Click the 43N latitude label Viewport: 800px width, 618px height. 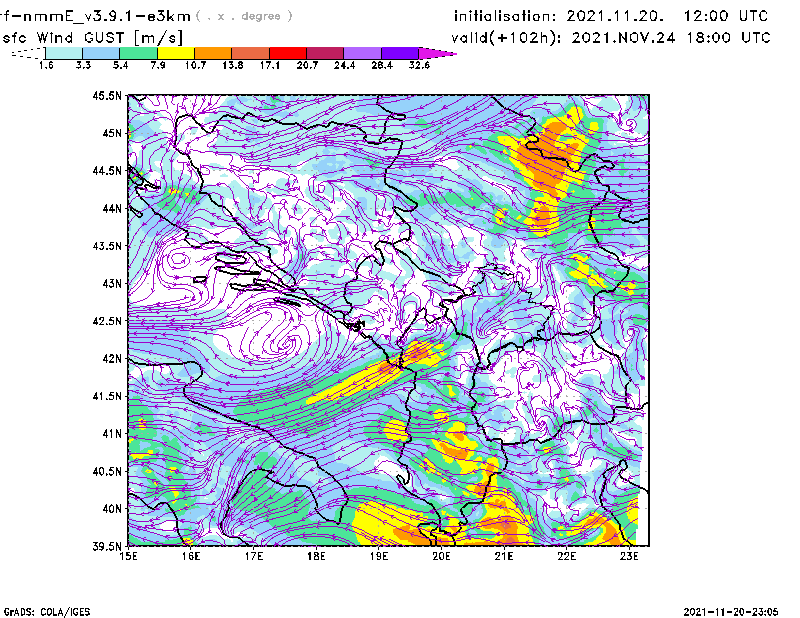coord(112,283)
